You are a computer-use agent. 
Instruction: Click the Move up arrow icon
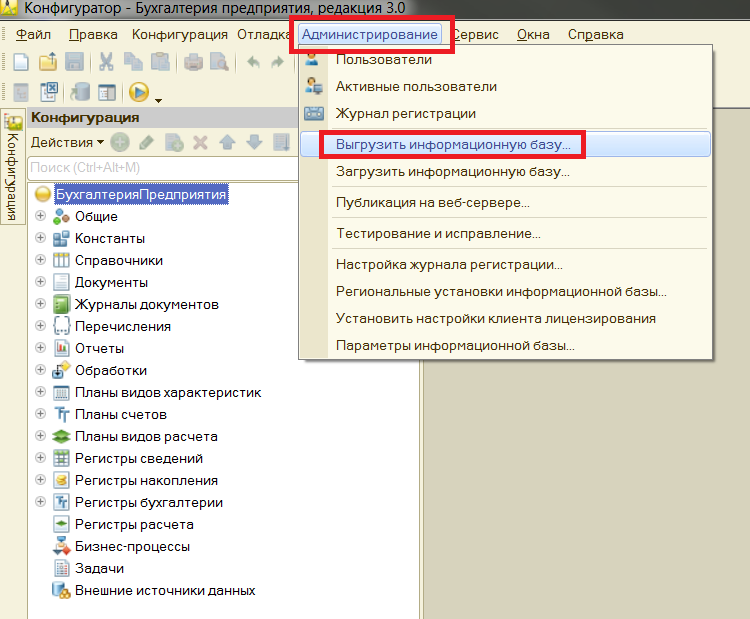(x=226, y=143)
